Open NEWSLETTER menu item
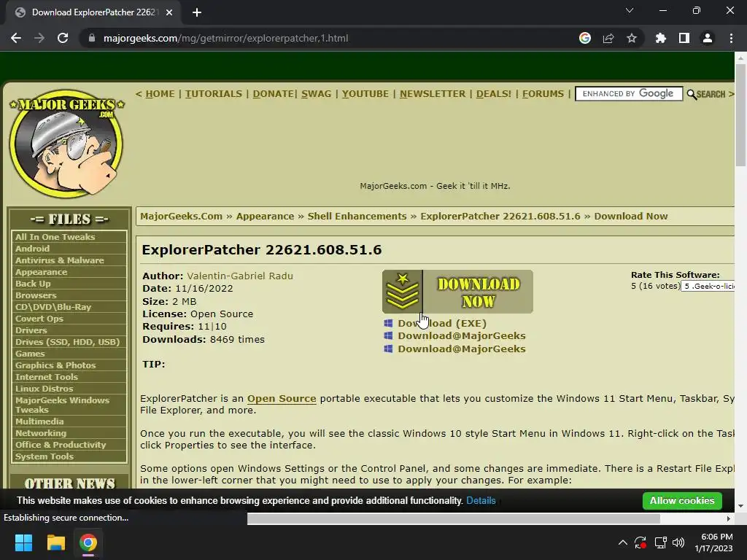This screenshot has height=560, width=747. pos(433,94)
